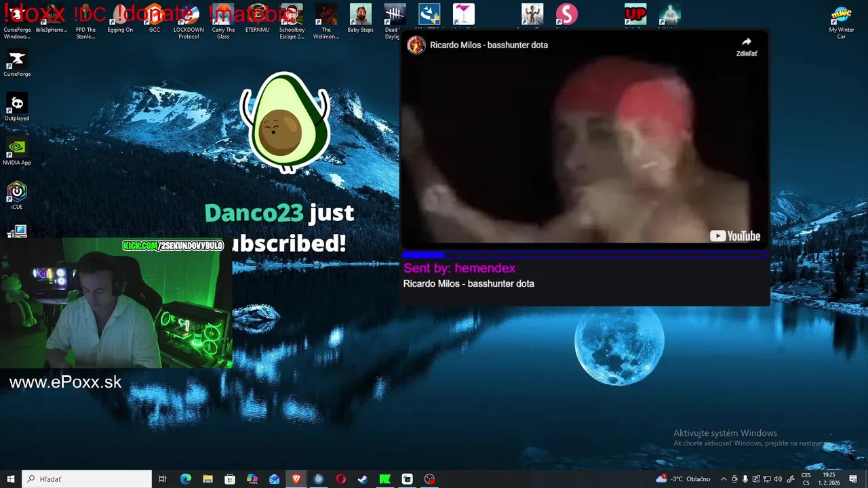
Task: Click the streamer webcam overlay
Action: coord(116,303)
